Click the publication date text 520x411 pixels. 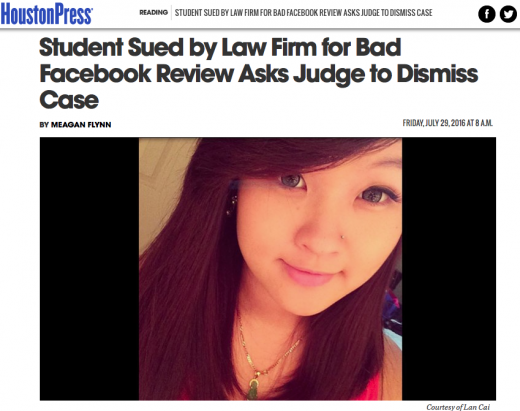[448, 123]
